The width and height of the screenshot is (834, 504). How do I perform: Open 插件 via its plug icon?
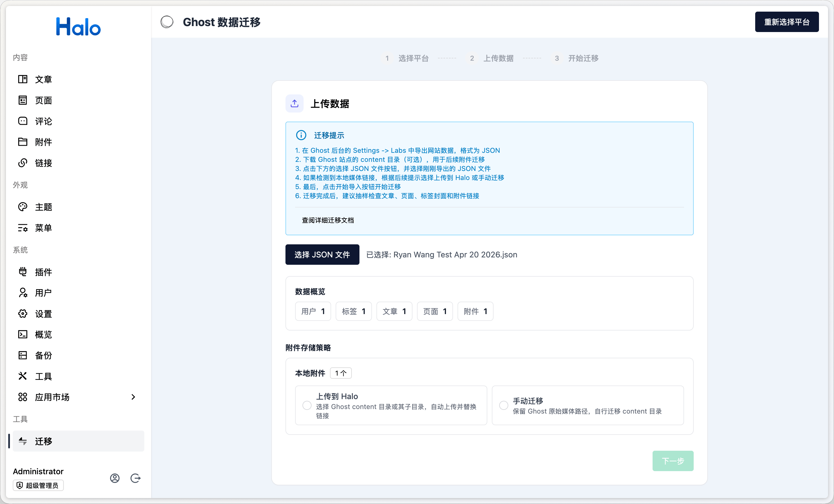[23, 272]
